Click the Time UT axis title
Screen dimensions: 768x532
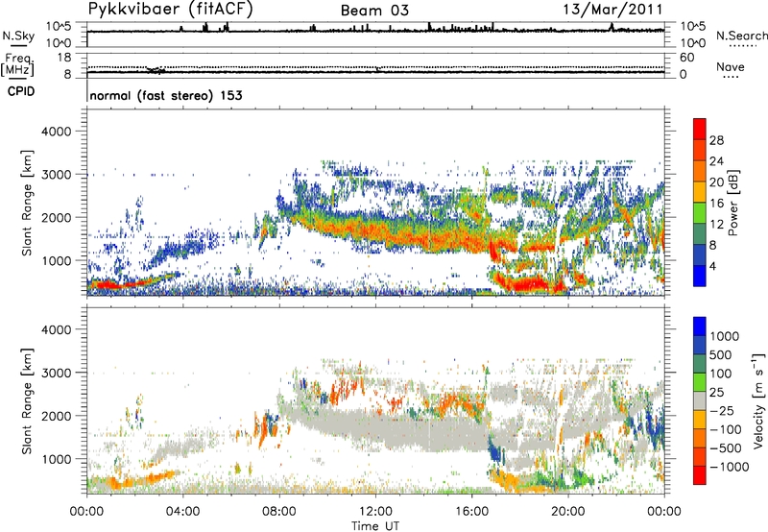click(x=375, y=526)
